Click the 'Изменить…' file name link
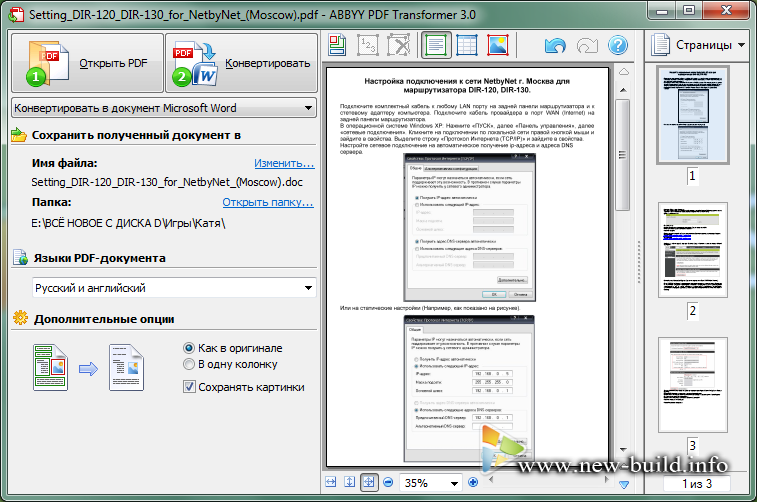The image size is (757, 502). [x=284, y=163]
